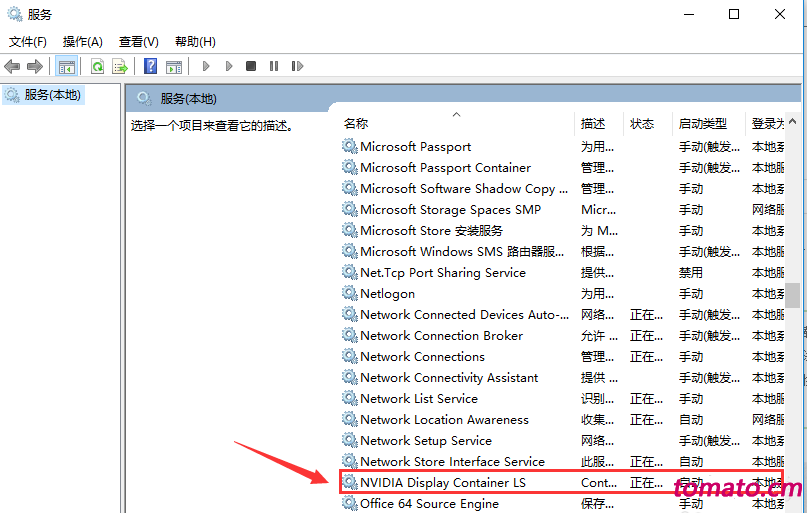Click Micr... description of Storage Spaces SMP
807x513 pixels.
[598, 210]
